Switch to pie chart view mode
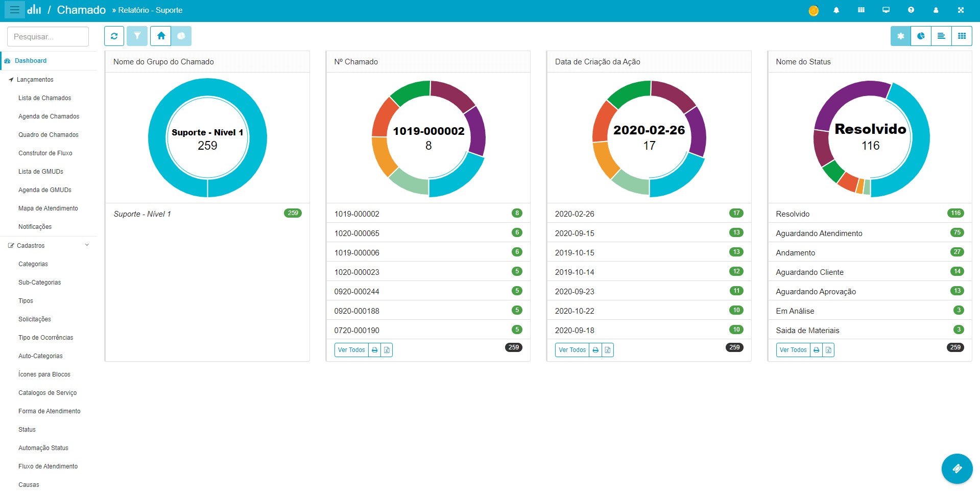The height and width of the screenshot is (493, 980). (921, 36)
